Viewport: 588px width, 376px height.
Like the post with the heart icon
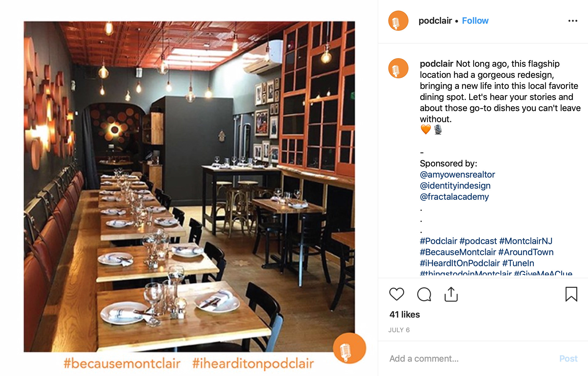(397, 294)
